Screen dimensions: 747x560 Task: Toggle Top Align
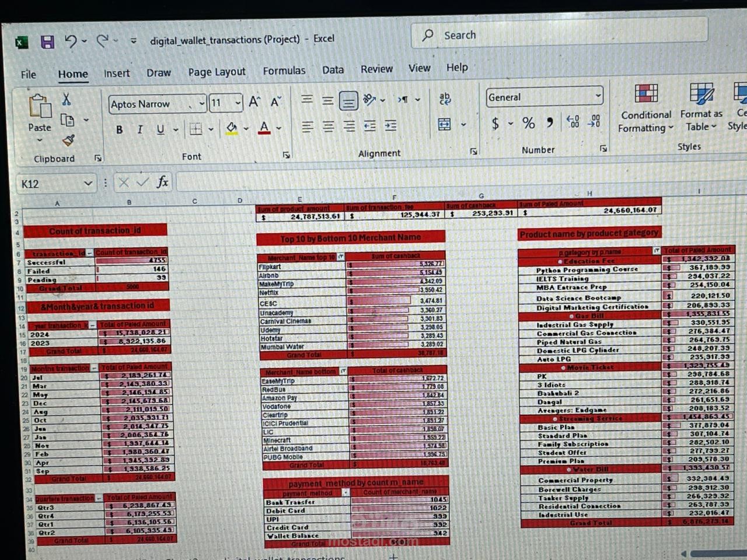click(x=307, y=100)
